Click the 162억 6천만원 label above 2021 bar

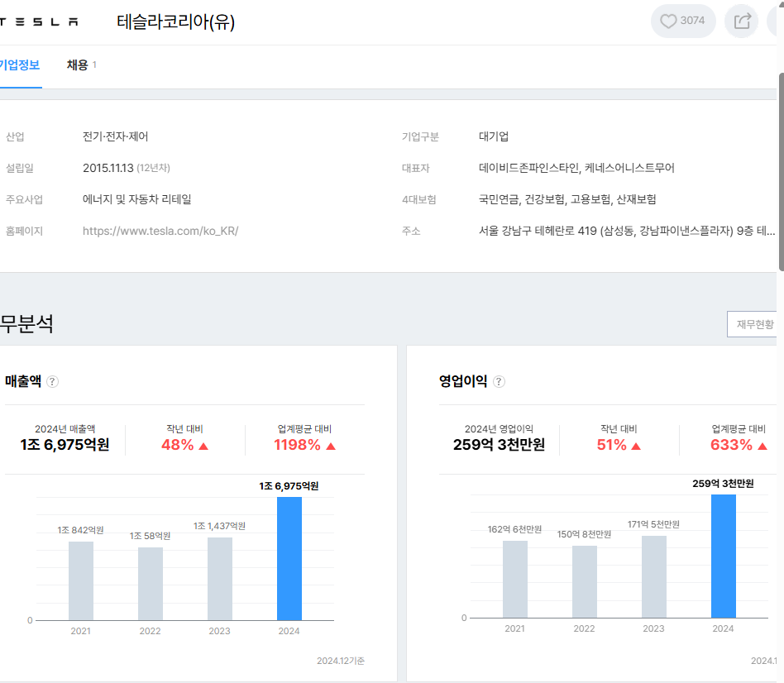[514, 529]
